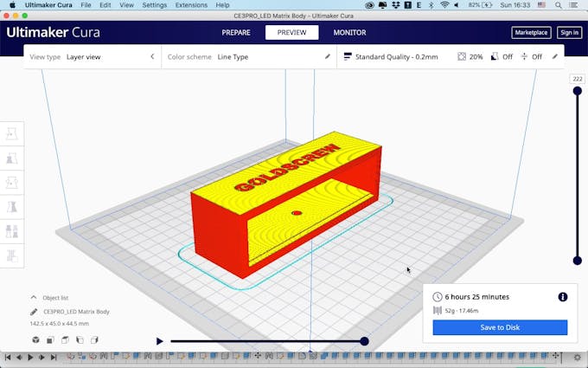The height and width of the screenshot is (368, 588).
Task: Step back one frame in bottom timeline bar
Action: tap(19, 357)
